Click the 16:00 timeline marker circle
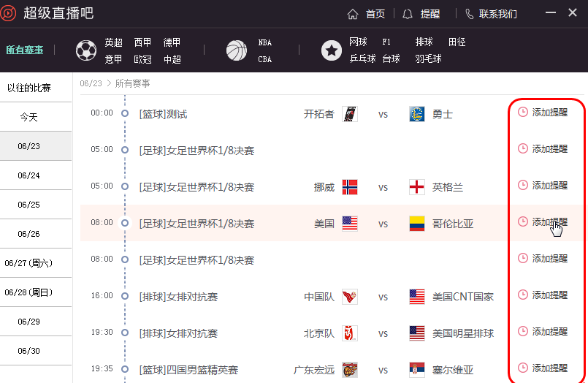 coord(125,296)
